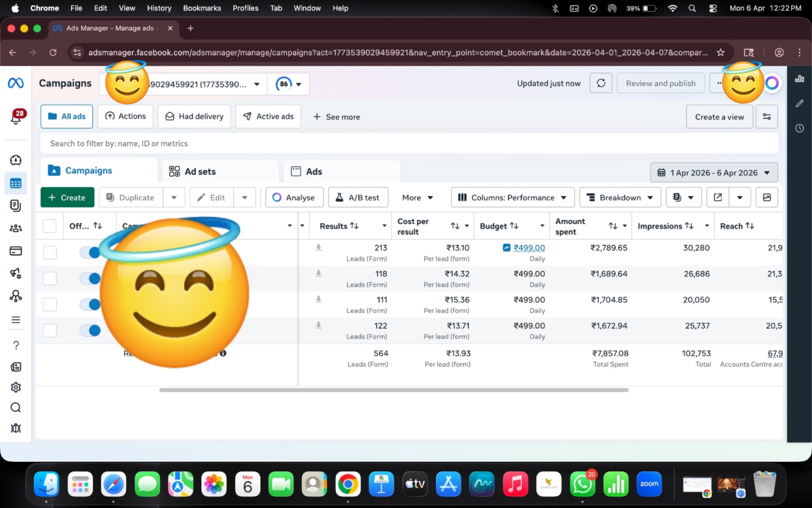Open the date range dropdown
The image size is (812, 508).
click(x=713, y=173)
